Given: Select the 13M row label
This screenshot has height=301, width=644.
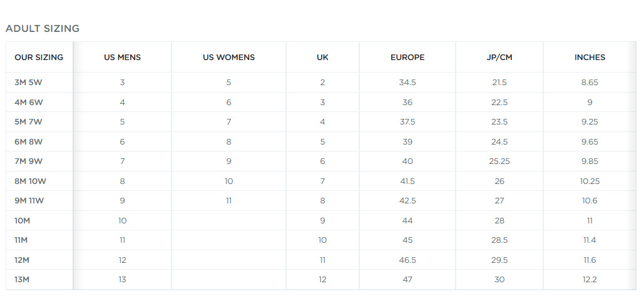Looking at the screenshot, I should pos(22,280).
